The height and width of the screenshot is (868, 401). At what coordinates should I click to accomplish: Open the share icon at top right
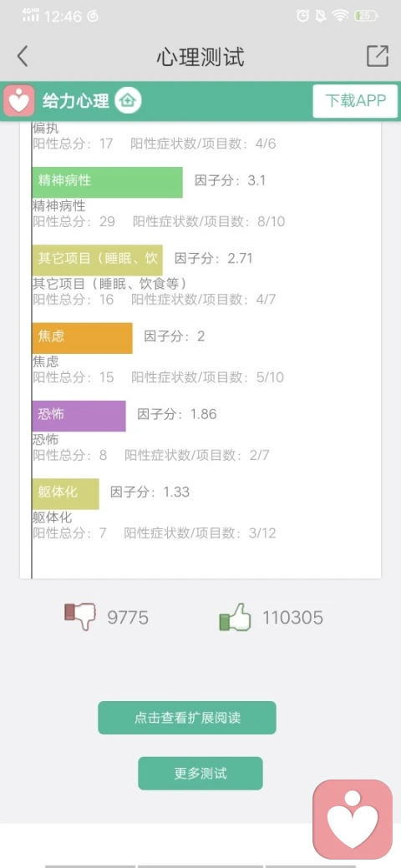tap(377, 55)
